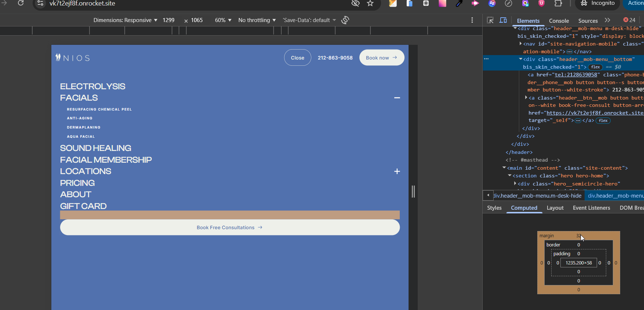
Task: Expand the Locations submenu plus icon
Action: pos(397,172)
